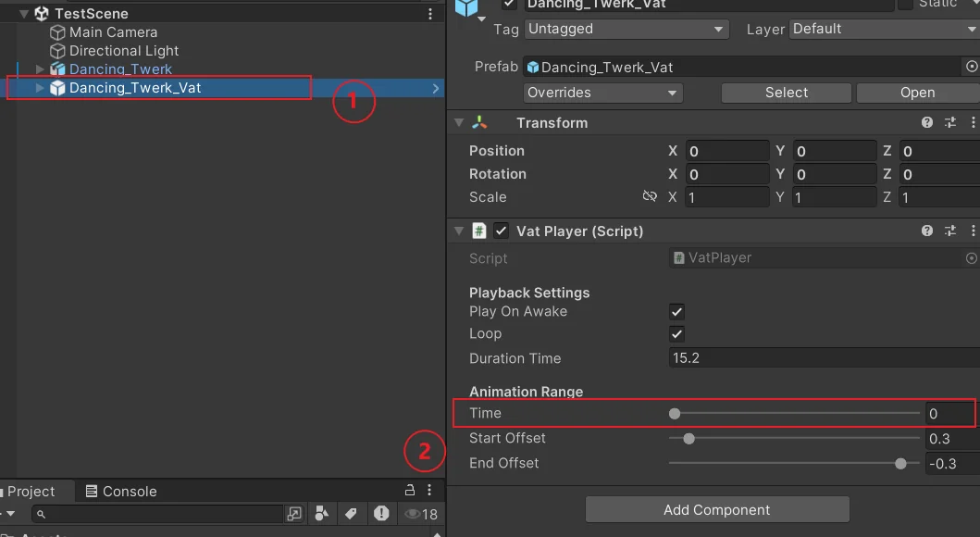This screenshot has height=537, width=980.
Task: Open Transform presets icon
Action: (x=950, y=122)
